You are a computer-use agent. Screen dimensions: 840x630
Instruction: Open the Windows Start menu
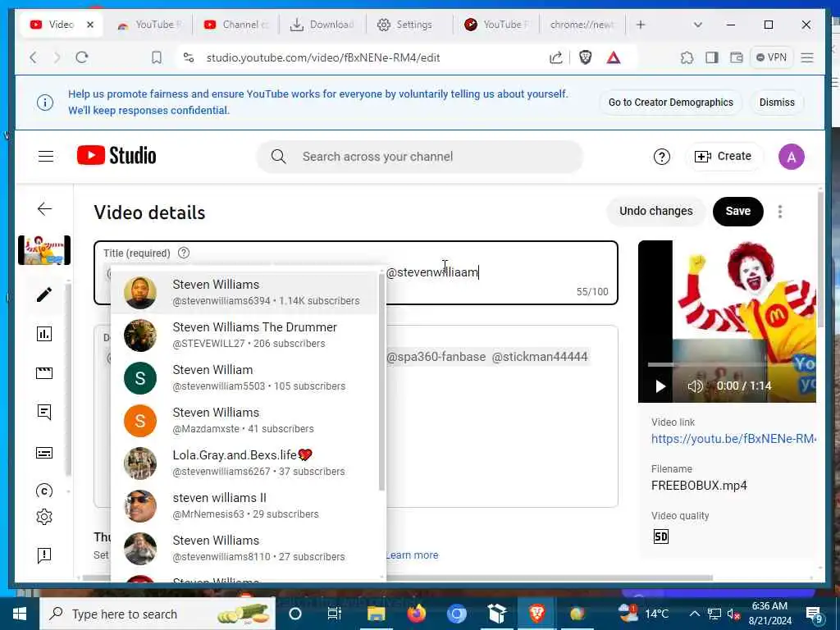pyautogui.click(x=20, y=614)
